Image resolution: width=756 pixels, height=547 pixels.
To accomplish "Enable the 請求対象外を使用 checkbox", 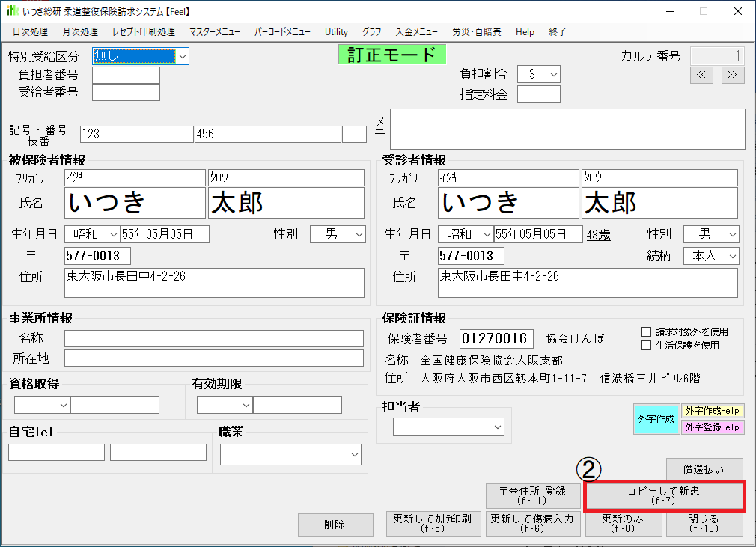I will 647,331.
